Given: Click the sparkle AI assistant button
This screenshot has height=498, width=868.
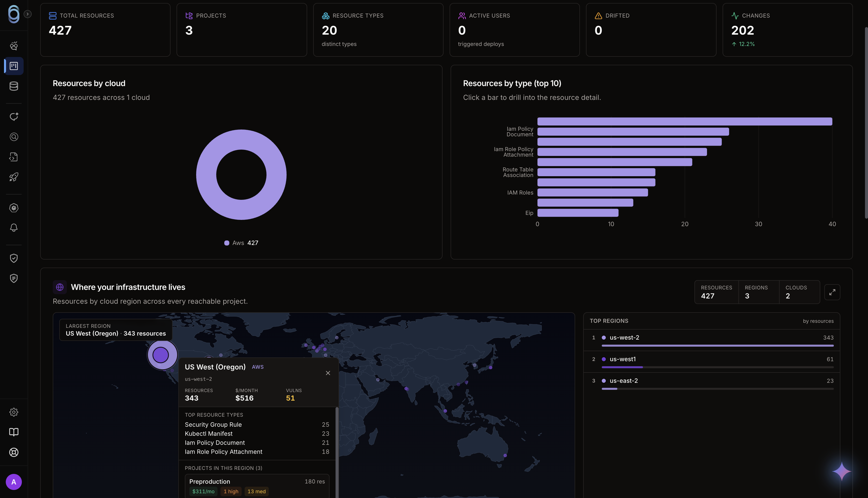Looking at the screenshot, I should pos(842,471).
